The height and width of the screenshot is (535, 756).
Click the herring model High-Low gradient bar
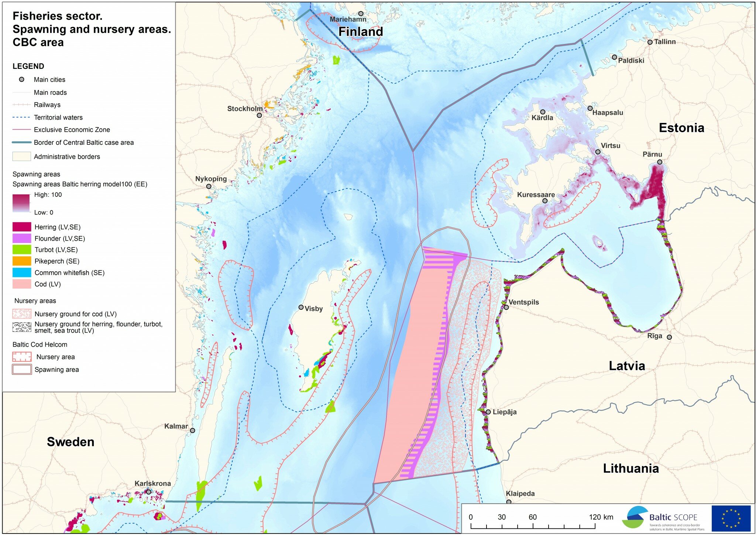[x=21, y=203]
